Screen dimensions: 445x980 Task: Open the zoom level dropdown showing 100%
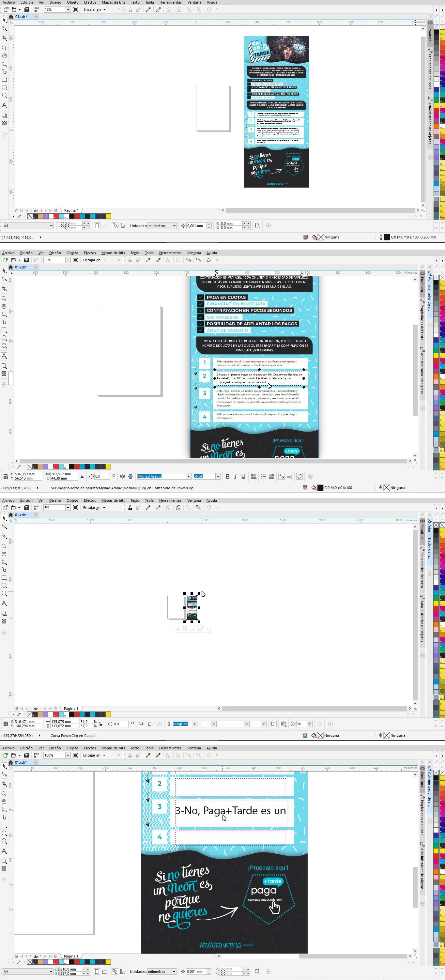tap(68, 755)
